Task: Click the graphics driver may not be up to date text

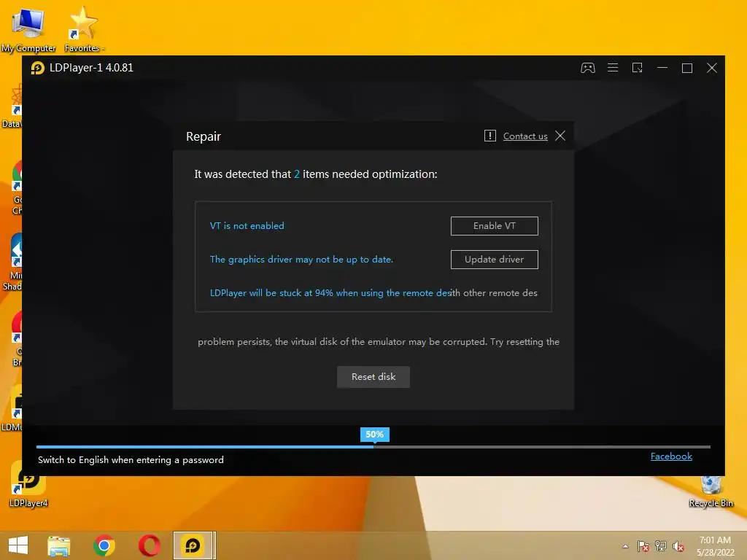Action: (x=301, y=260)
